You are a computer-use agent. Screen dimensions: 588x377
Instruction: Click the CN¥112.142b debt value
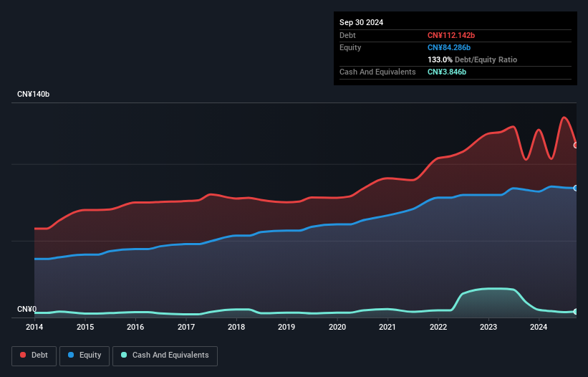tap(451, 35)
